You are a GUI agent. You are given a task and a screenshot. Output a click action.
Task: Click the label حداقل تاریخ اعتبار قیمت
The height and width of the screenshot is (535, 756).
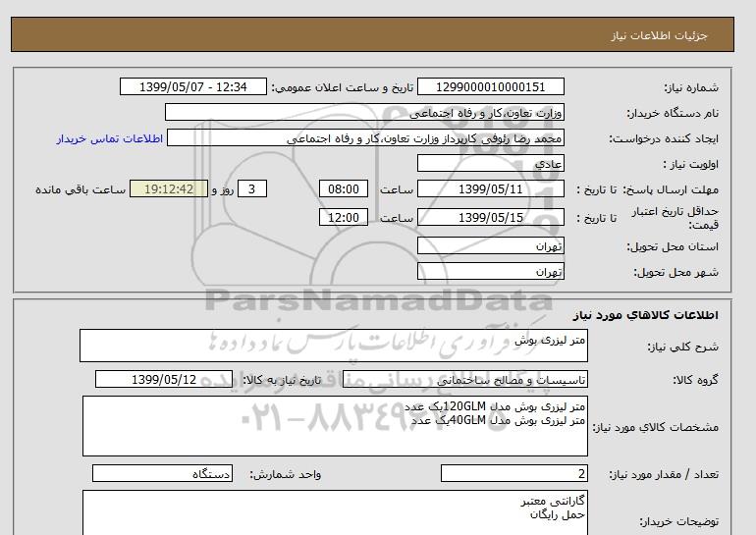point(675,218)
